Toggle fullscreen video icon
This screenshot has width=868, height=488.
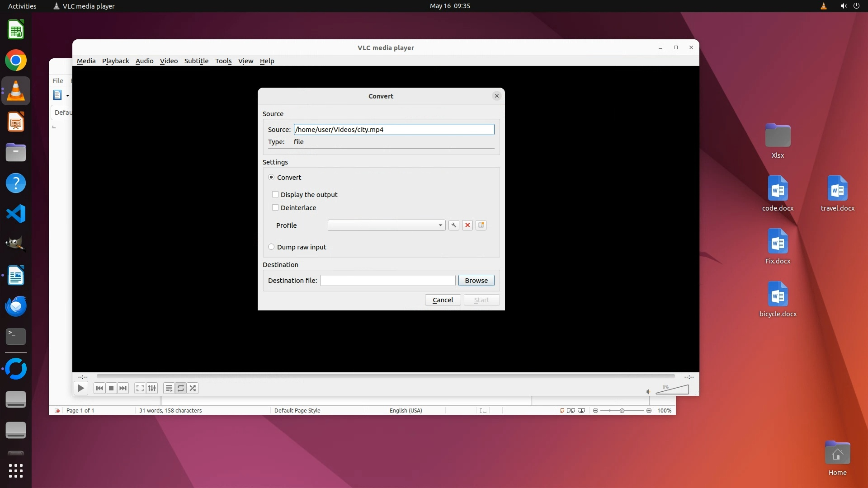click(140, 388)
